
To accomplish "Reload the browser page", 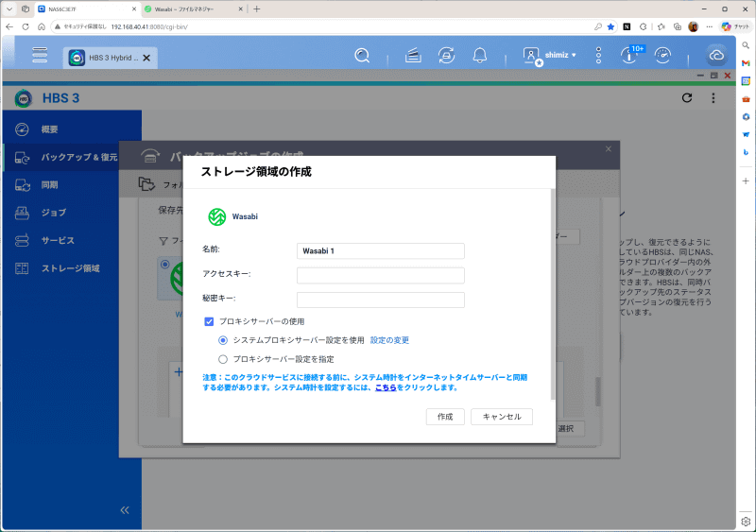I will point(26,27).
